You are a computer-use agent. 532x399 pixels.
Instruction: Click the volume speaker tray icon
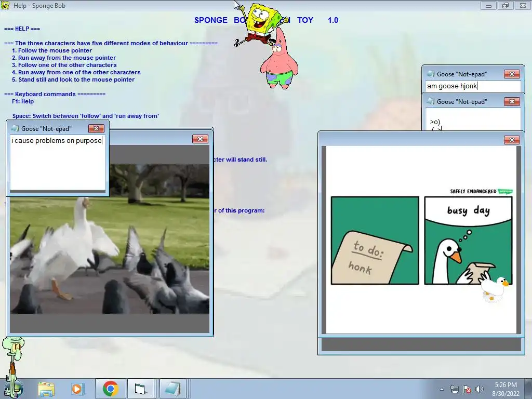pyautogui.click(x=479, y=389)
